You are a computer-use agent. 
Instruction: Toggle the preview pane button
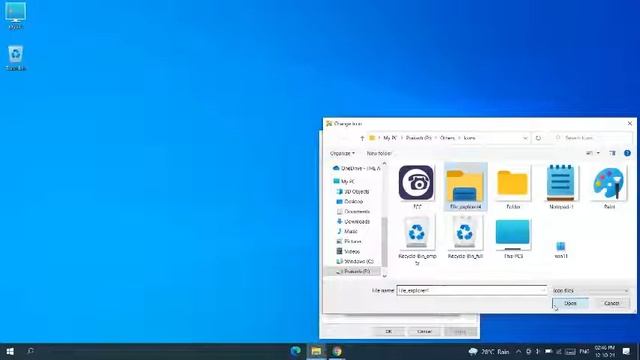[612, 153]
